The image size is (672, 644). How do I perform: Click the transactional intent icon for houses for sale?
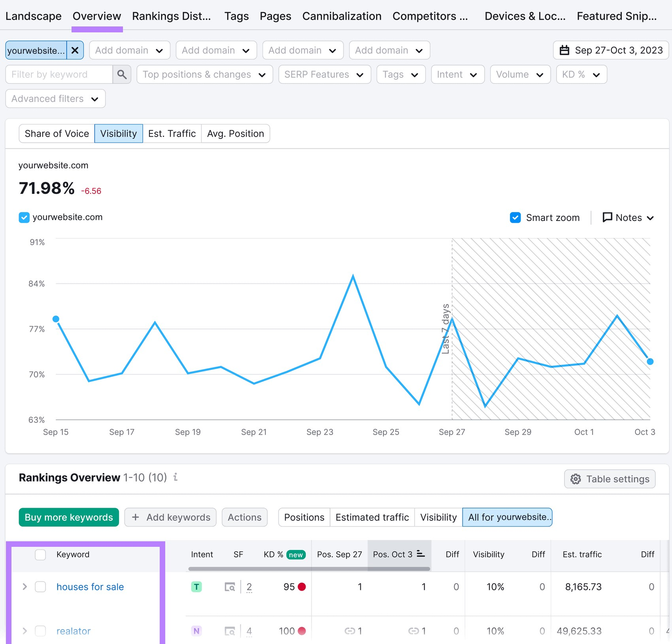(x=196, y=586)
